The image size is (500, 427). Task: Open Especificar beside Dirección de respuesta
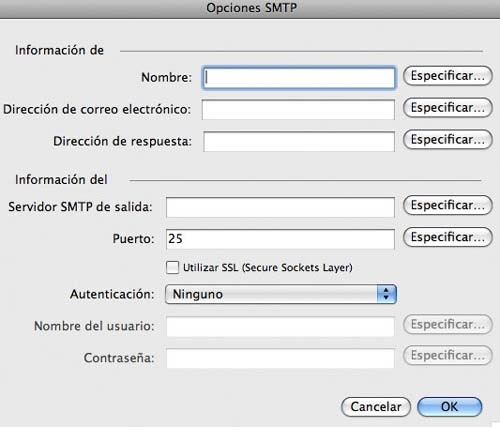click(448, 139)
